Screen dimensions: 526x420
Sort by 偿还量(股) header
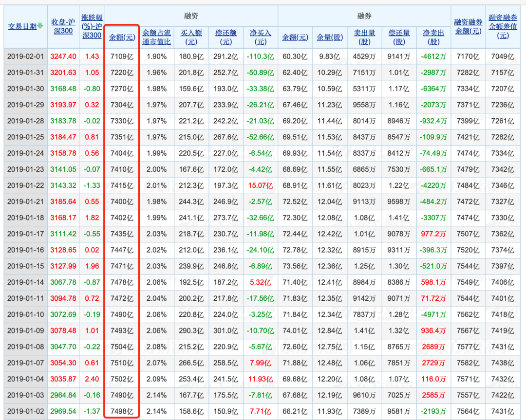coord(399,37)
